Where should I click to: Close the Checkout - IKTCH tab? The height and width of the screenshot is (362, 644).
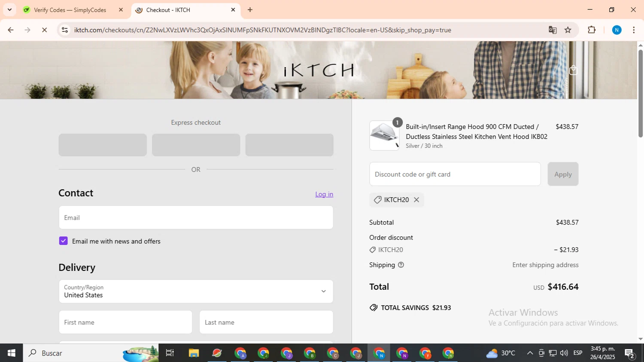click(233, 10)
